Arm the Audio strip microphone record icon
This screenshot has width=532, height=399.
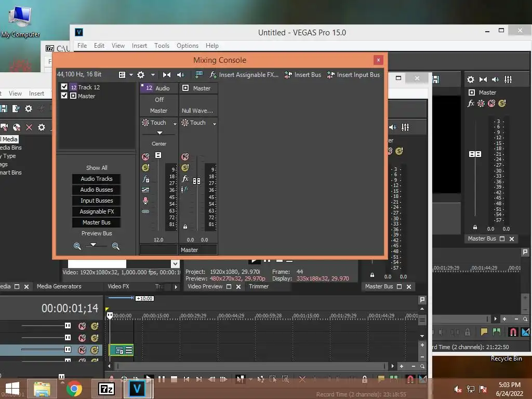[x=145, y=201]
